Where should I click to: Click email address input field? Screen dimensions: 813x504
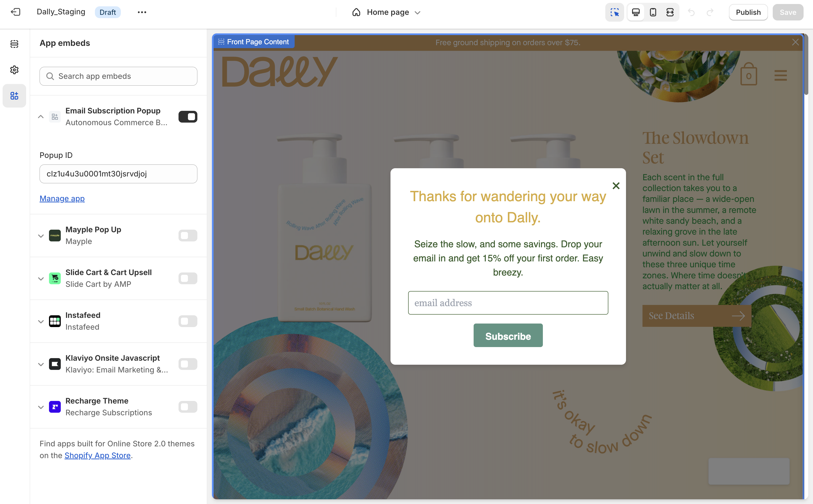coord(508,303)
